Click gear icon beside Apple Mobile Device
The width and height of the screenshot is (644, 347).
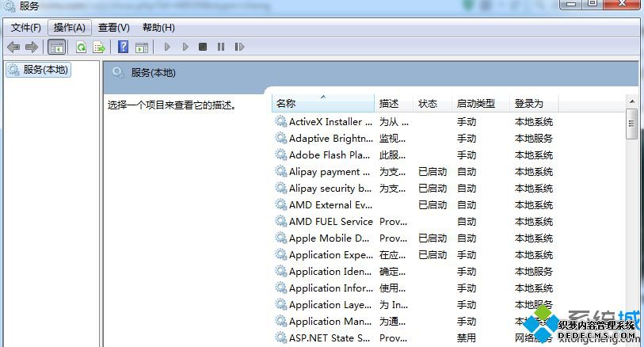point(281,238)
